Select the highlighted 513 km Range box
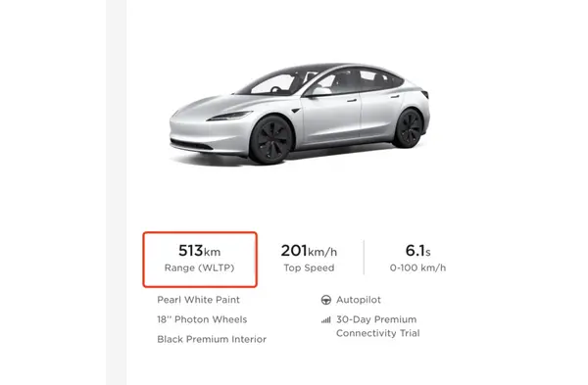 point(200,260)
